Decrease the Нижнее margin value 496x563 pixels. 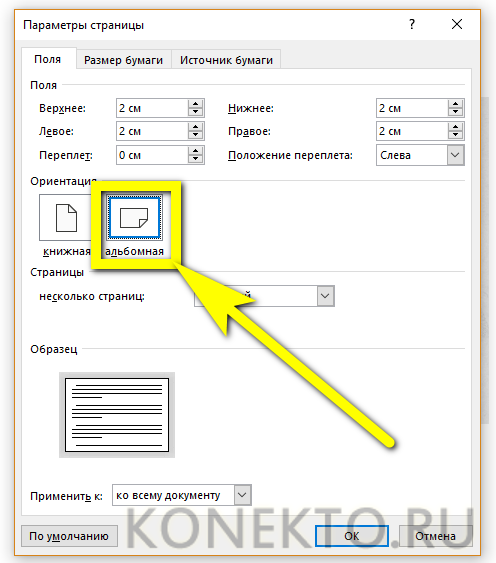(x=455, y=112)
